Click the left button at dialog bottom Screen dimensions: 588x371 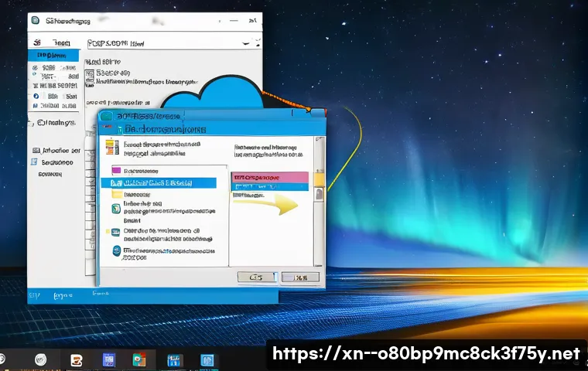(x=257, y=277)
